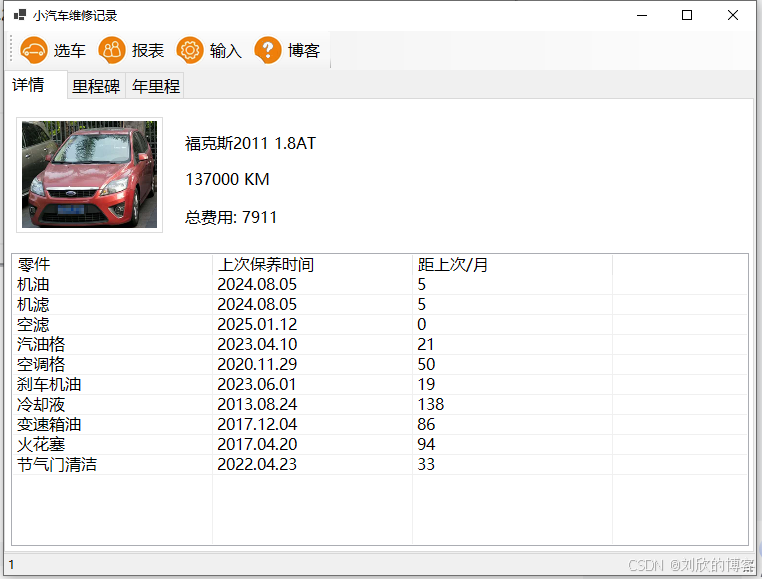Switch to the 里程碑 tab
762x579 pixels.
96,86
